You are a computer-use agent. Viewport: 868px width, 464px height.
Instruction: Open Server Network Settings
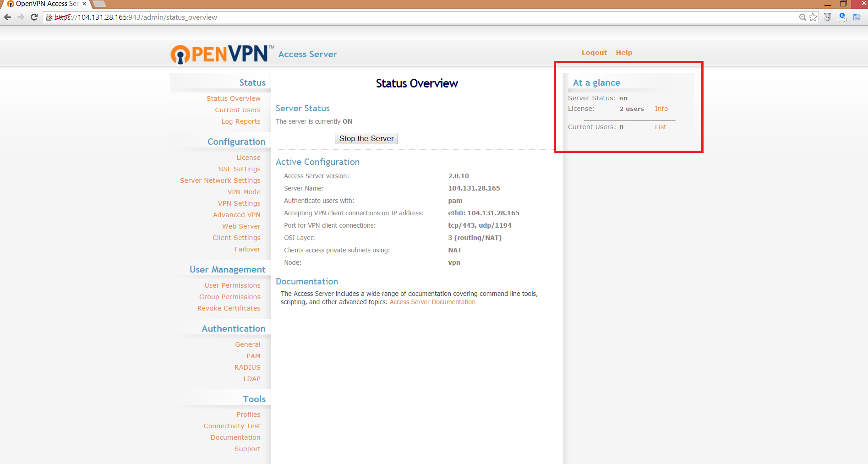pyautogui.click(x=220, y=180)
